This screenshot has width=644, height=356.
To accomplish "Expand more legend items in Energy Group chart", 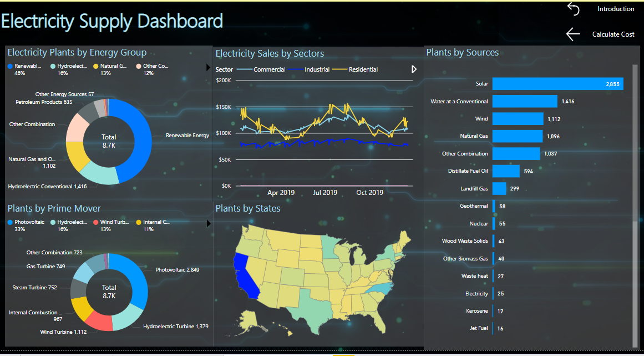I will 208,68.
